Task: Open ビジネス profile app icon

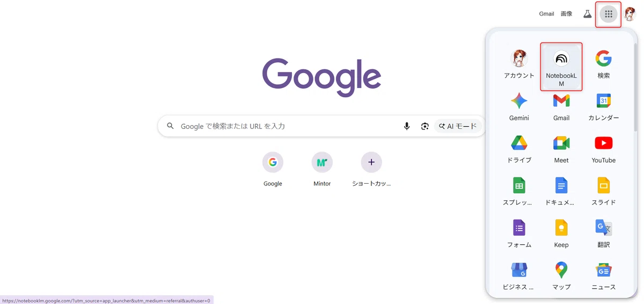Action: [x=519, y=276]
